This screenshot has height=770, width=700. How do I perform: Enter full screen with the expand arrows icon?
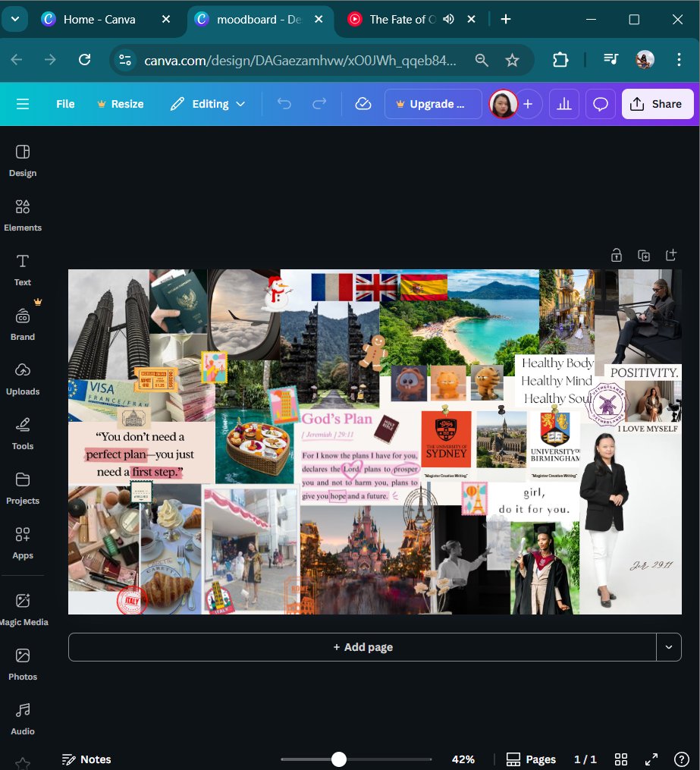651,759
